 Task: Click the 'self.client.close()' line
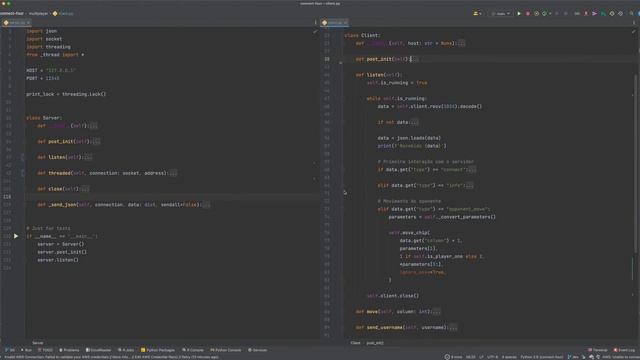(393, 296)
